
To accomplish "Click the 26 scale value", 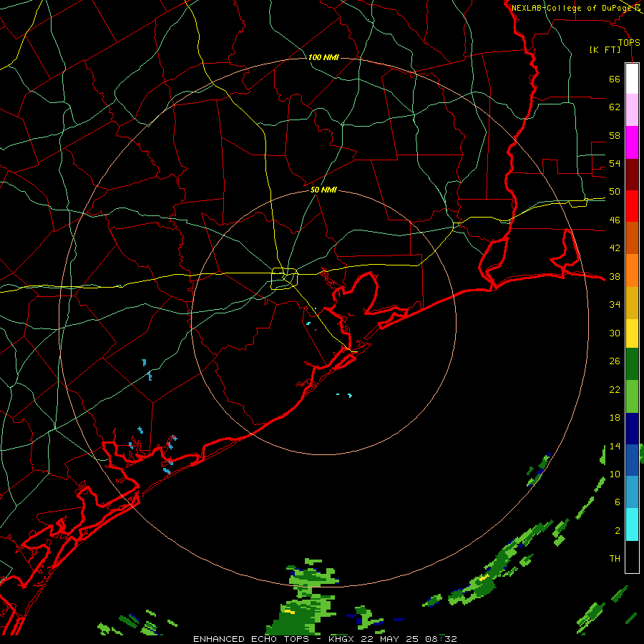I will [615, 361].
